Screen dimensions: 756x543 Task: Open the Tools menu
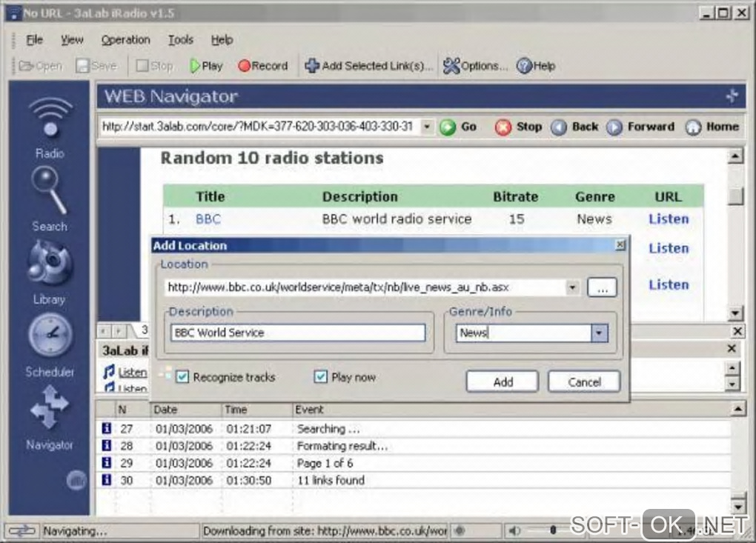(x=180, y=40)
